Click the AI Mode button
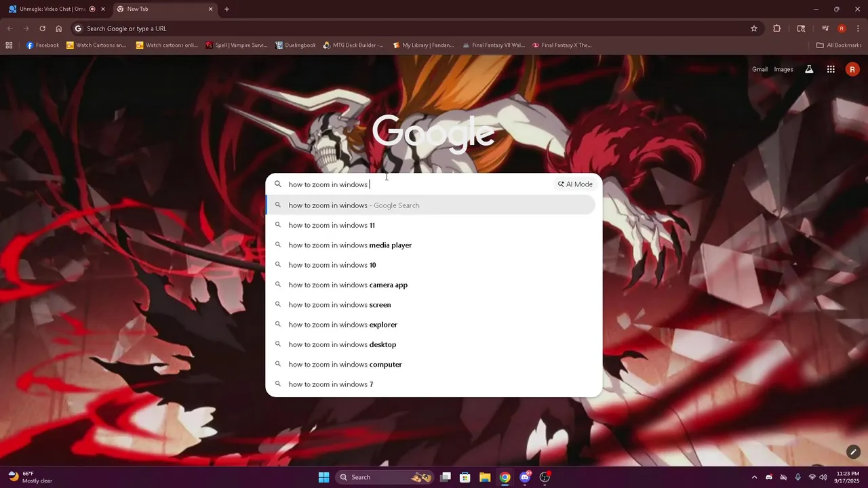Image resolution: width=868 pixels, height=488 pixels. (x=575, y=184)
